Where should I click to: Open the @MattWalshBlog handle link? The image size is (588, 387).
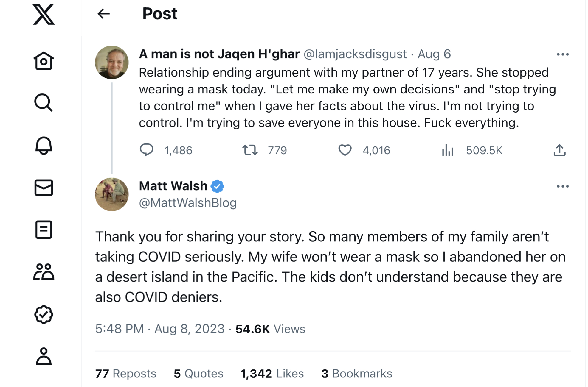pos(188,203)
